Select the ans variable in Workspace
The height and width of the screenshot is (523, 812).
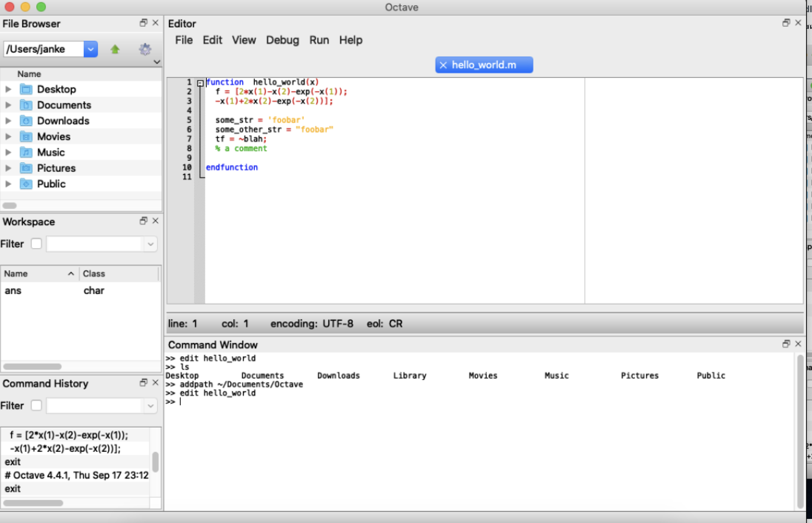13,290
